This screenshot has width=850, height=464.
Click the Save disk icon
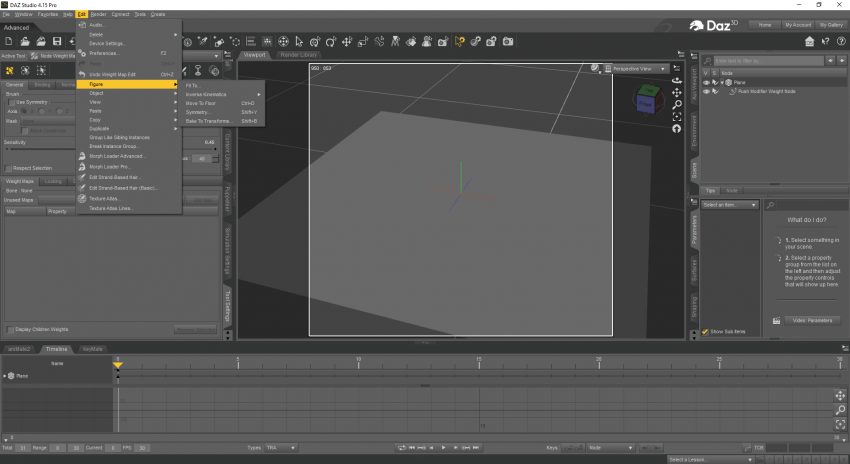(x=57, y=41)
